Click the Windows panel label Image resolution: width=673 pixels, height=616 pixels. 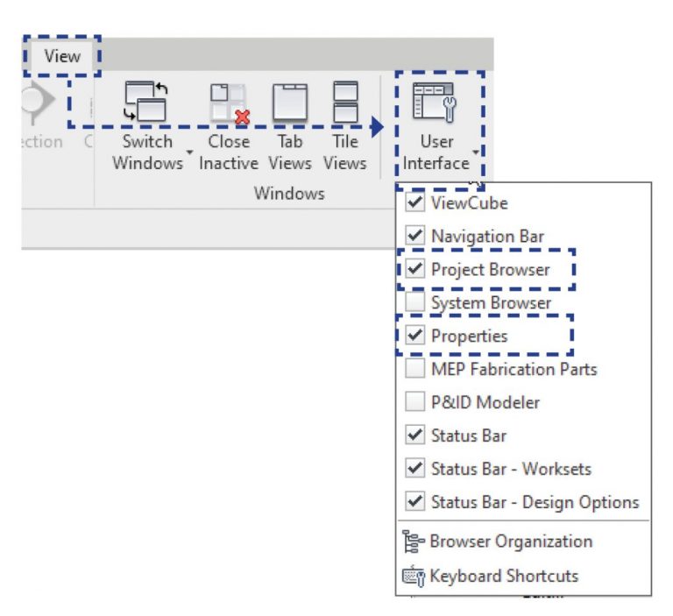point(289,193)
